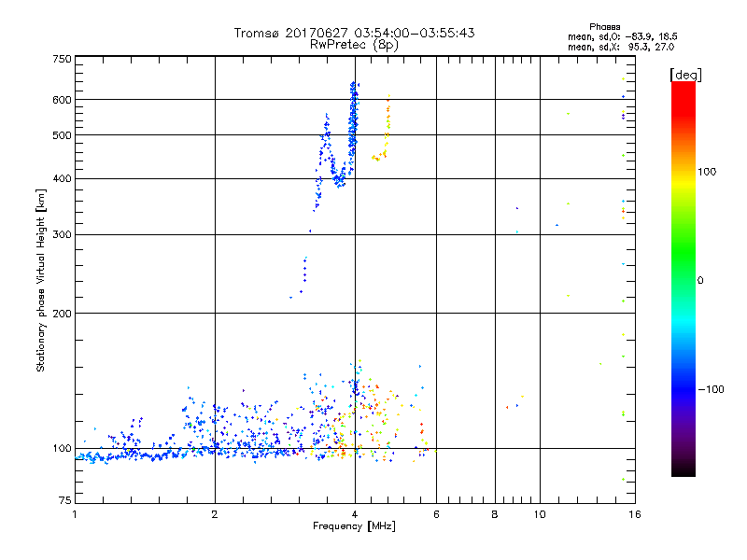Click the '16' tick label on the frequency axis
Viewport: 747px width, 560px height.
click(x=633, y=515)
